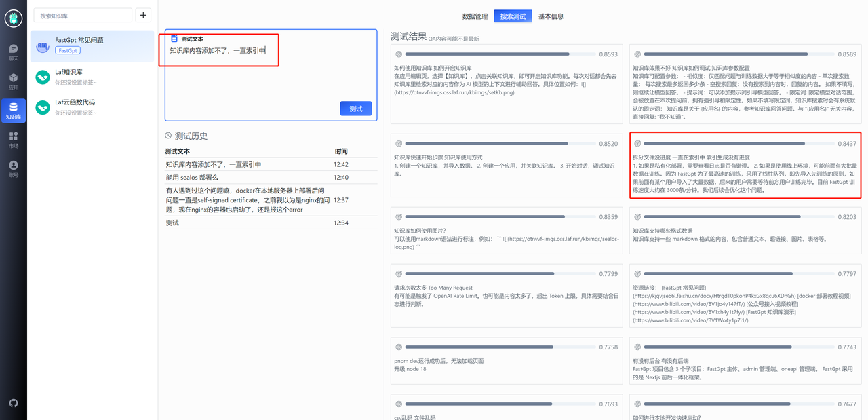Click the FastGpt 常见问题 knowledge base avatar
Viewport: 868px width, 420px height.
click(42, 46)
